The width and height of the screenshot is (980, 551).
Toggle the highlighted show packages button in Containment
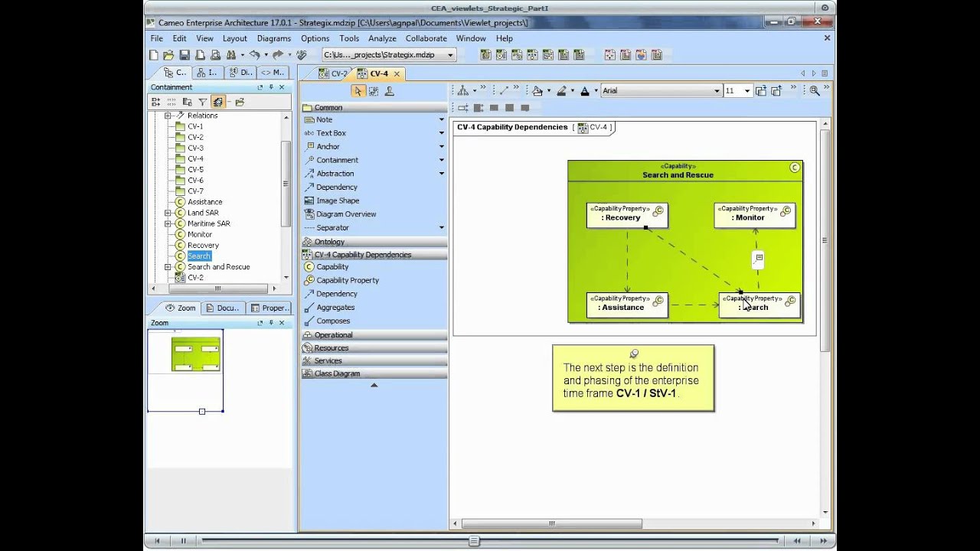click(x=218, y=102)
